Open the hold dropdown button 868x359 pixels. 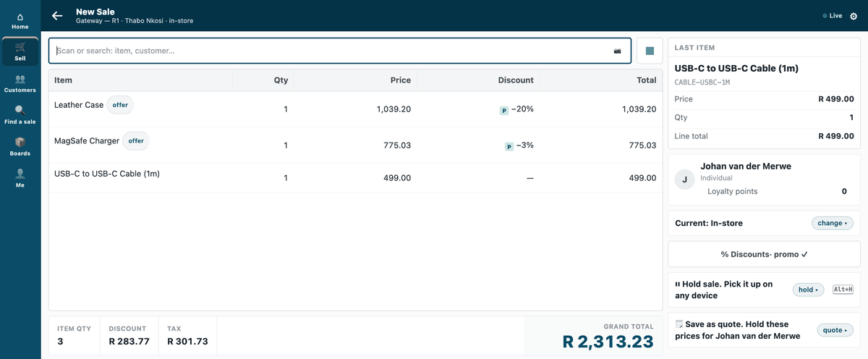coord(809,290)
